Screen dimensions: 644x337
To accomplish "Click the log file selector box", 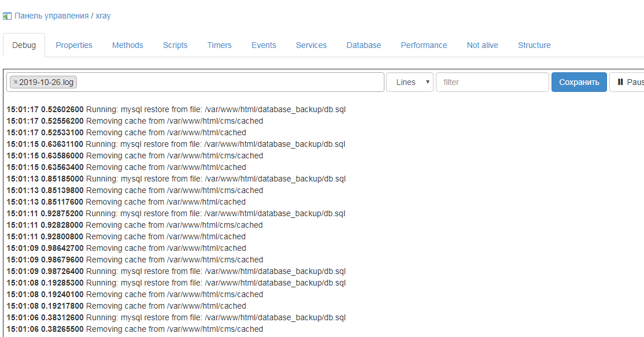I will [231, 82].
